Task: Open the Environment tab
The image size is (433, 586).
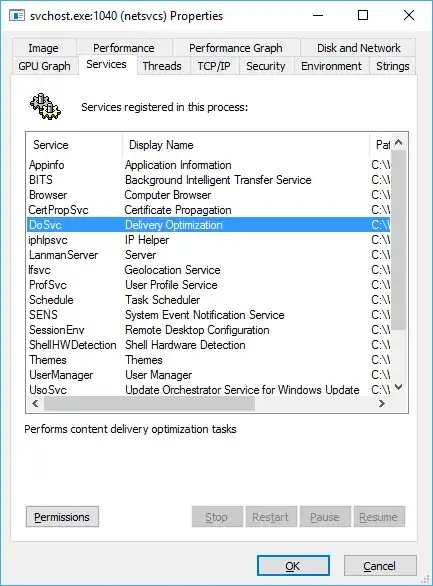Action: (x=332, y=66)
